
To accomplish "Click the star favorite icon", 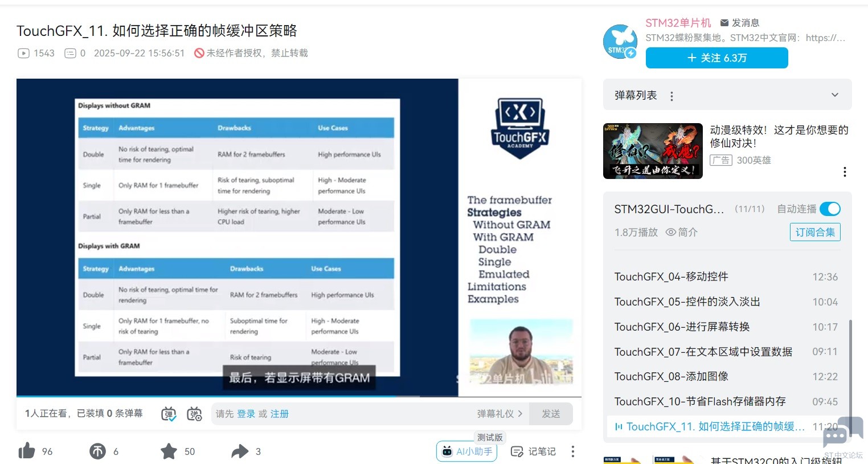I will (169, 451).
